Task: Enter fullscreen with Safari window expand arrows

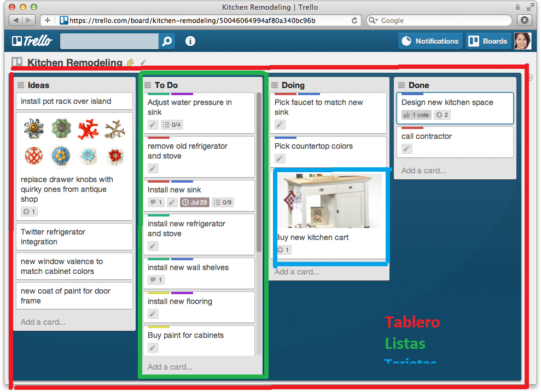Action: 530,7
